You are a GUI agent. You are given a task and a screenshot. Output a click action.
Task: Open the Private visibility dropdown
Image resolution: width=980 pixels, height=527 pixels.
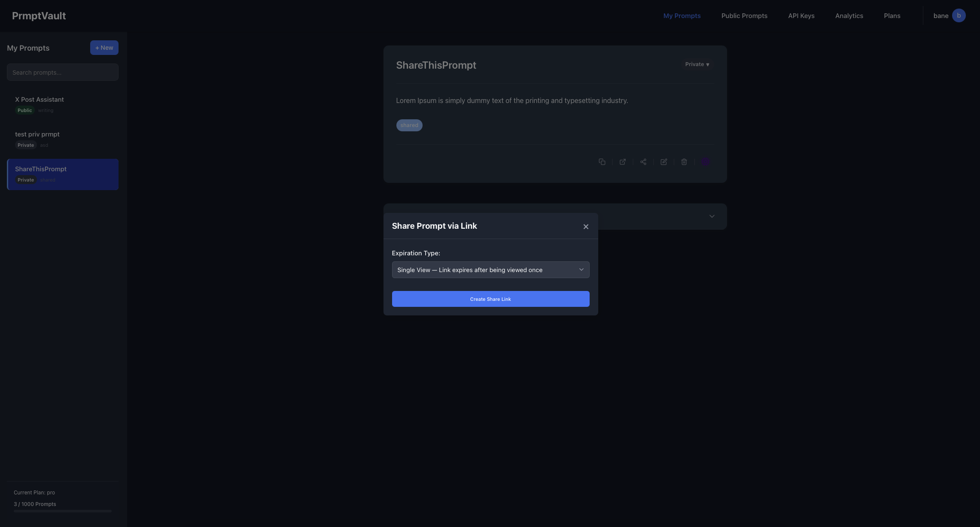[697, 64]
